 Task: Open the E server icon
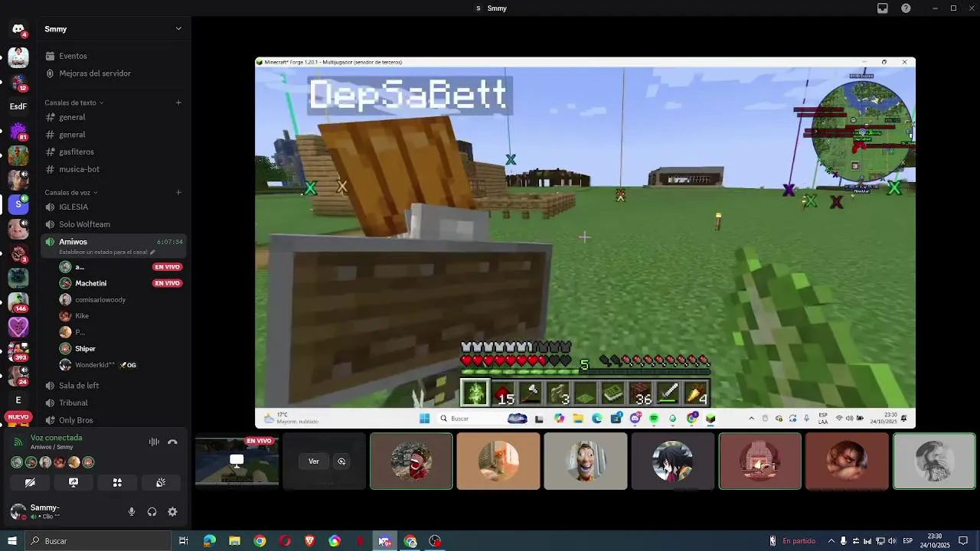coord(18,400)
